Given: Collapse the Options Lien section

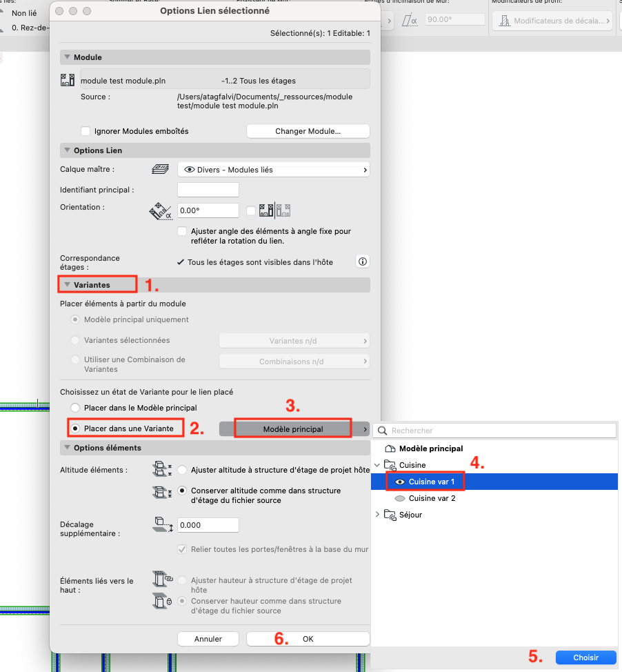Looking at the screenshot, I should tap(67, 150).
